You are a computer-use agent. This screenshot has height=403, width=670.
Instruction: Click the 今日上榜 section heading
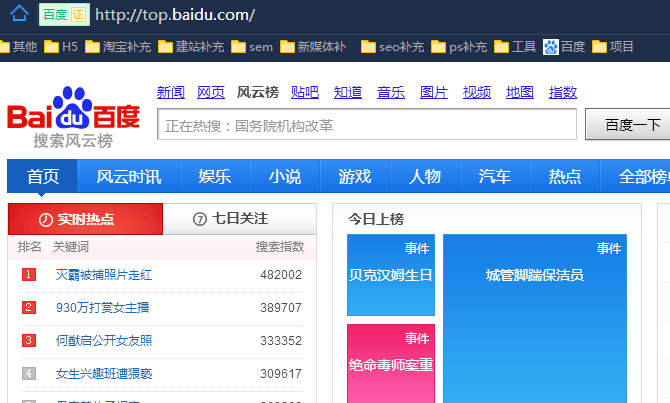click(376, 219)
